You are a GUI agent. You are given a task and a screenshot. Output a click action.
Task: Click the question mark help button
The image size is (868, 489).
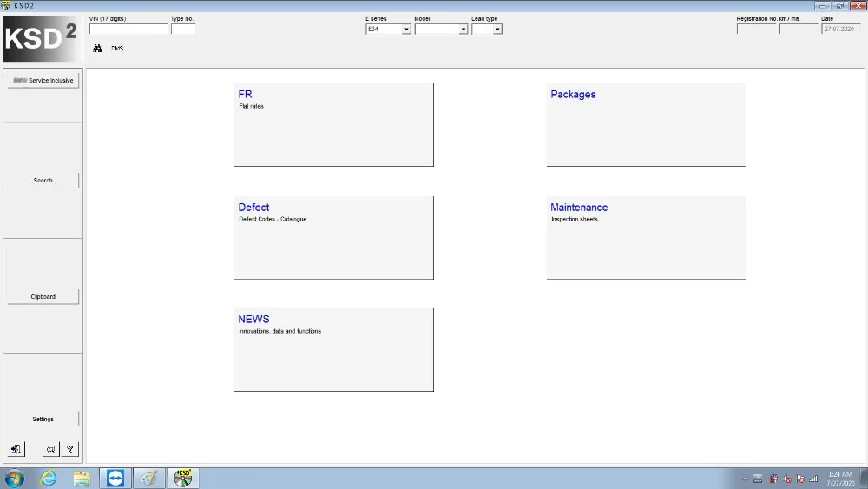pyautogui.click(x=69, y=449)
